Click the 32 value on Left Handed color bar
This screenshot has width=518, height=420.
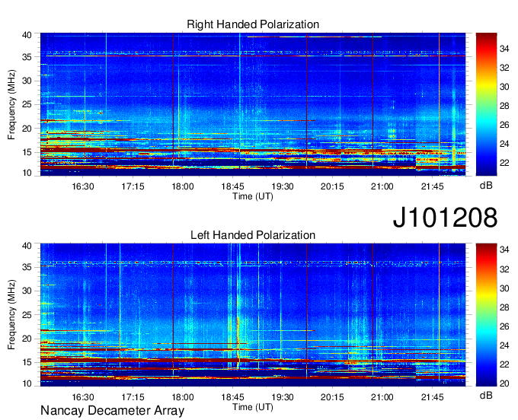click(504, 269)
